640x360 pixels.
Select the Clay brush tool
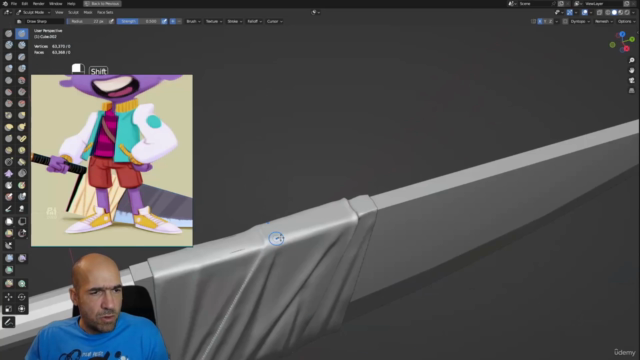9,45
